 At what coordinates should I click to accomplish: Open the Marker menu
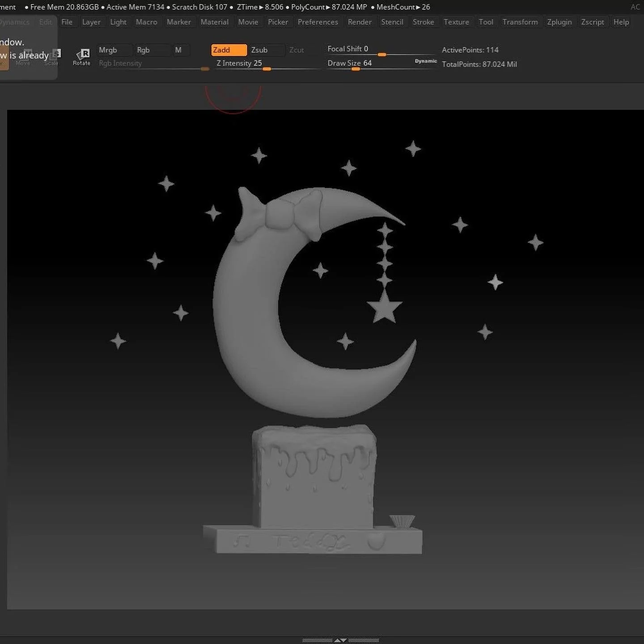pos(179,22)
